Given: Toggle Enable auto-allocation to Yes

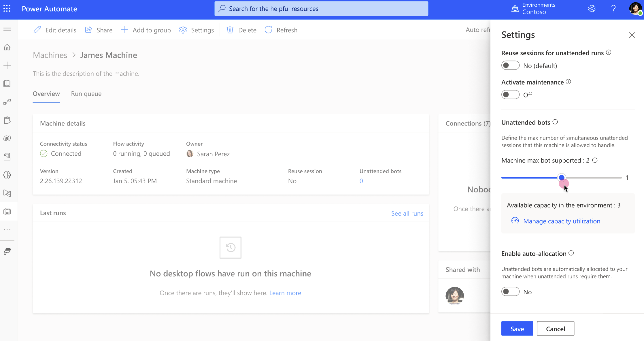Looking at the screenshot, I should [510, 292].
